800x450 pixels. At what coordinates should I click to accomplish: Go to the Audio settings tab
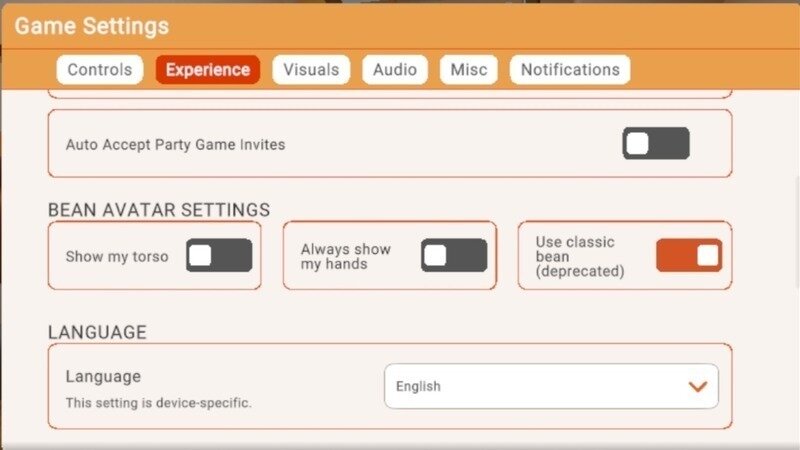point(395,70)
